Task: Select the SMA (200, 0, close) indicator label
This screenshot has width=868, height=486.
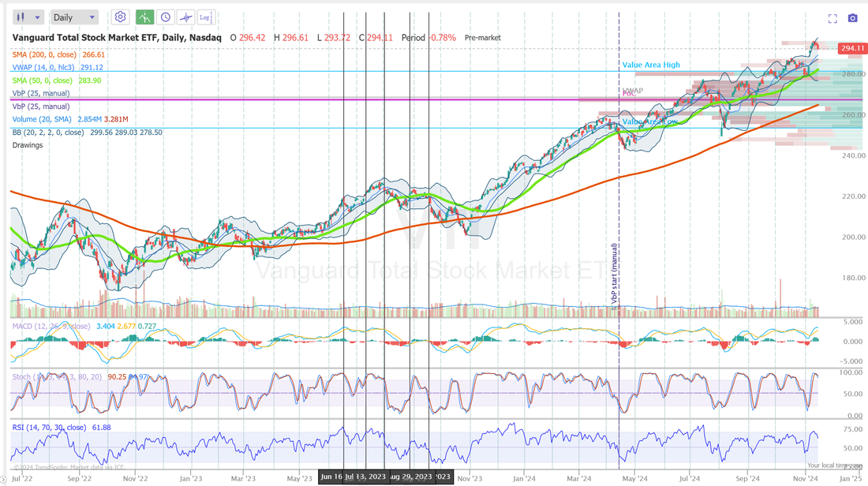Action: pyautogui.click(x=46, y=54)
